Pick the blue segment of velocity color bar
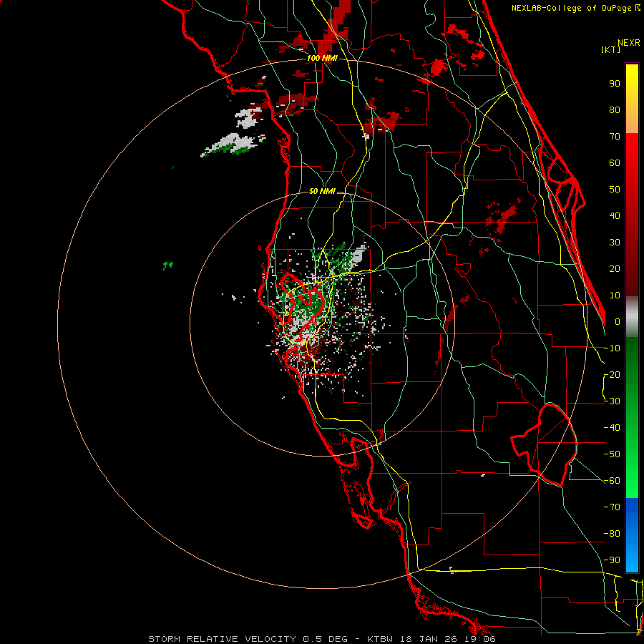Screen dimensions: 644x644 coord(632,535)
